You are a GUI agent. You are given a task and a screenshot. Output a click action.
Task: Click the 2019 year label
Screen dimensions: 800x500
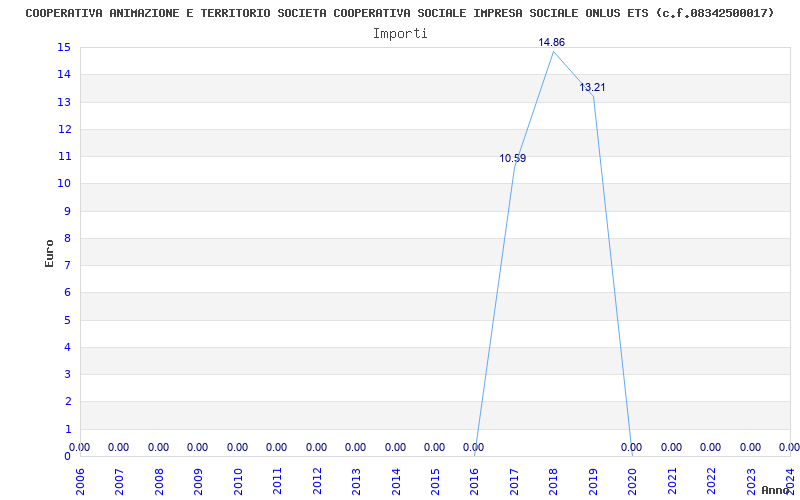(x=593, y=481)
